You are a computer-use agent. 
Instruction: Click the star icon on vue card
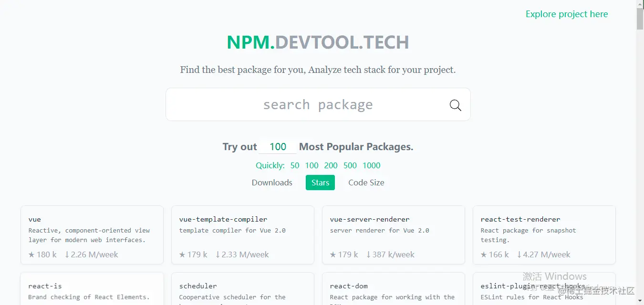click(31, 255)
